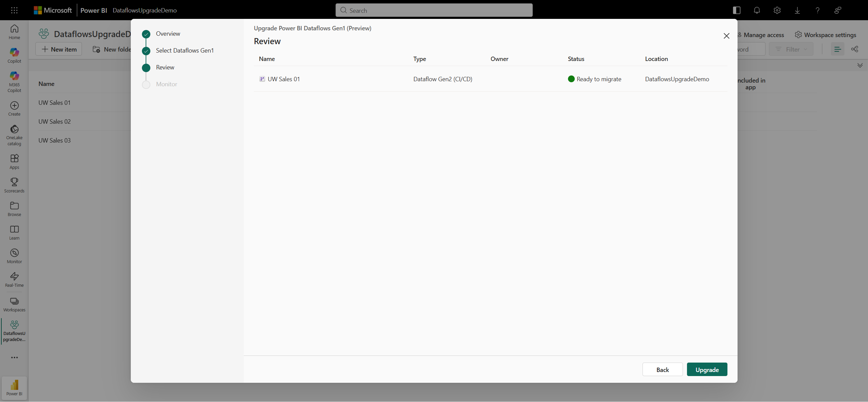This screenshot has width=868, height=402.
Task: Click Power BI title in header
Action: pos(94,10)
